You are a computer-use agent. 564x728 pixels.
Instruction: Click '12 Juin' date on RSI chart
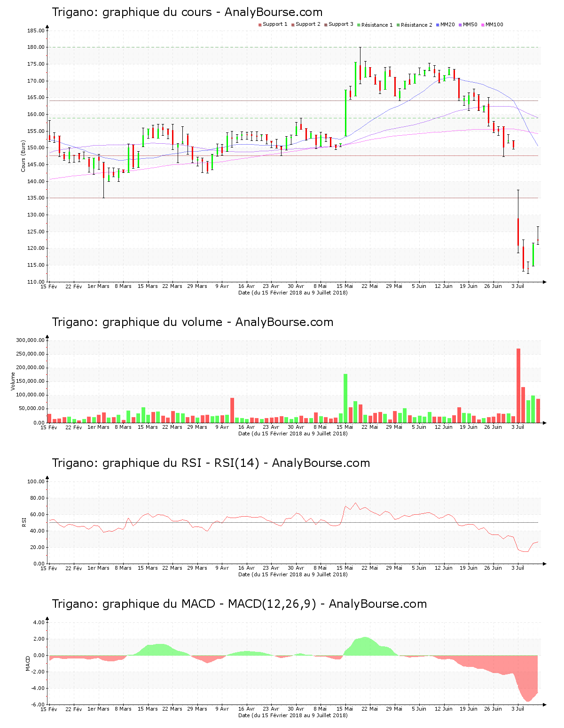pyautogui.click(x=444, y=568)
